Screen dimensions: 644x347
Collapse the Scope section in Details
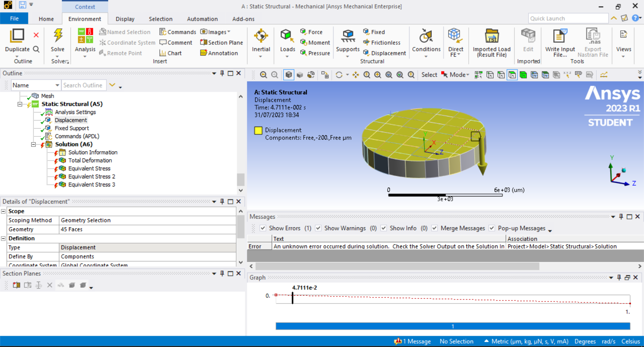[x=3, y=211]
